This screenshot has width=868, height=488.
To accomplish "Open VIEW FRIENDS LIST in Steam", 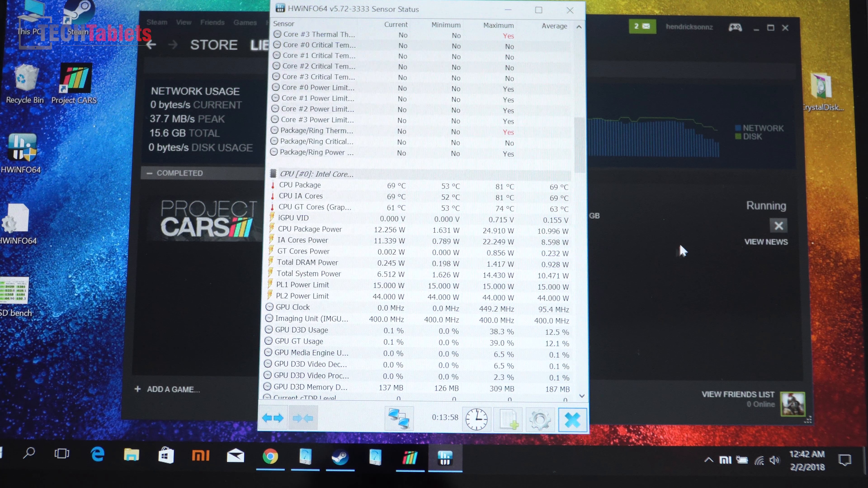I will tap(738, 394).
